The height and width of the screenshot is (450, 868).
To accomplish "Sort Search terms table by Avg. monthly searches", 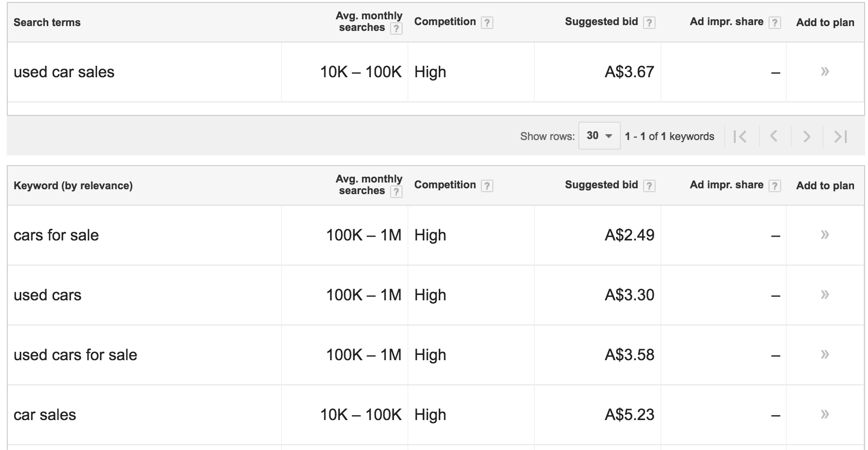I will (369, 22).
